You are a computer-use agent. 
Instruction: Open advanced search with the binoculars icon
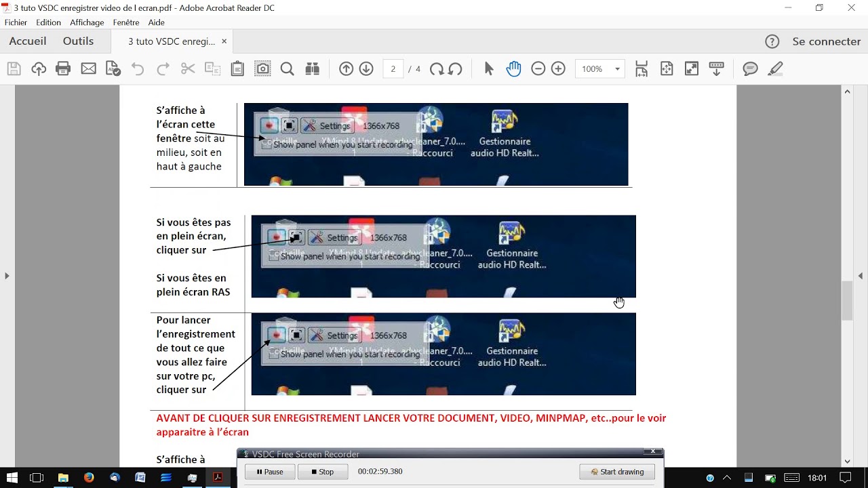click(x=312, y=68)
